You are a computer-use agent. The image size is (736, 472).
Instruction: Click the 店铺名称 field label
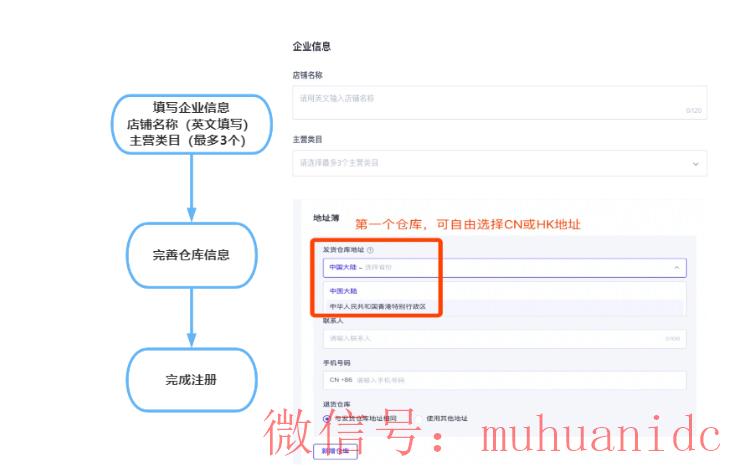point(307,75)
